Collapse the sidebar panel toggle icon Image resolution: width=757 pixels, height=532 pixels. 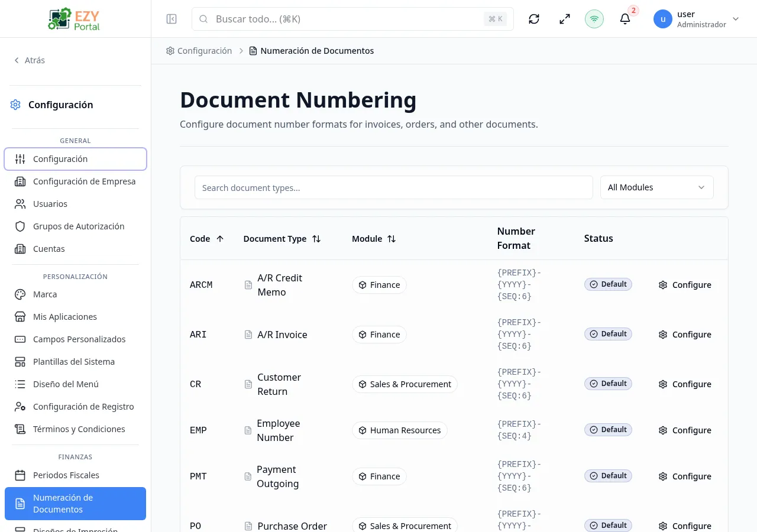click(172, 19)
